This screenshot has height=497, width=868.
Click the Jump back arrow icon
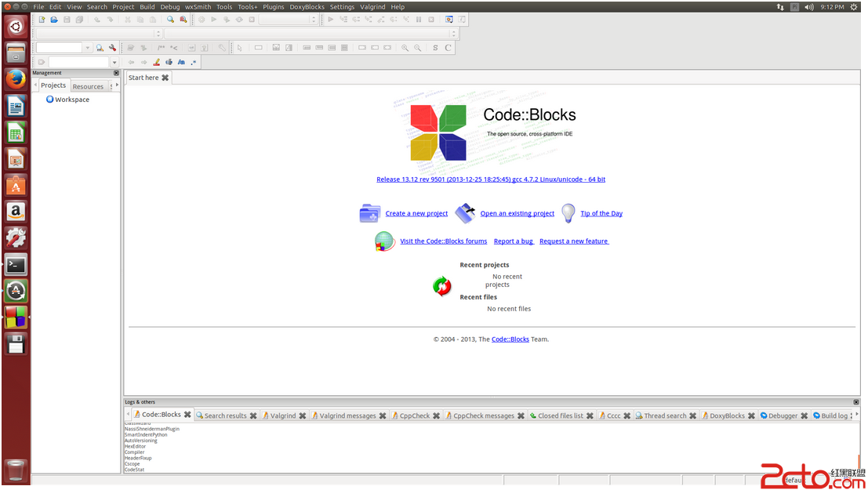(x=131, y=63)
